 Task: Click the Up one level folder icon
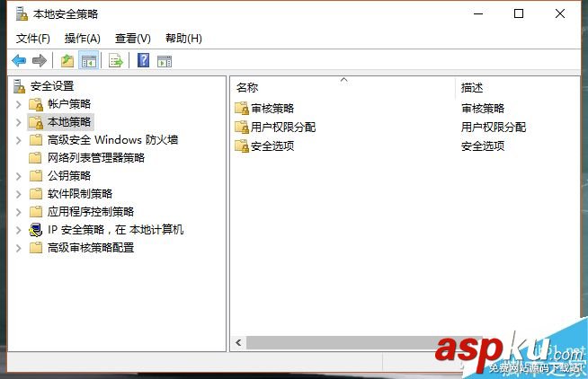click(67, 60)
